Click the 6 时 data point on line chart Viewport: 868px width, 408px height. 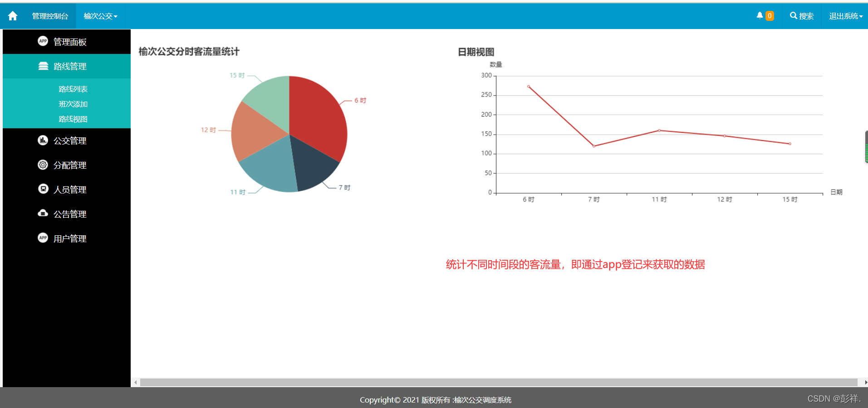pos(529,86)
